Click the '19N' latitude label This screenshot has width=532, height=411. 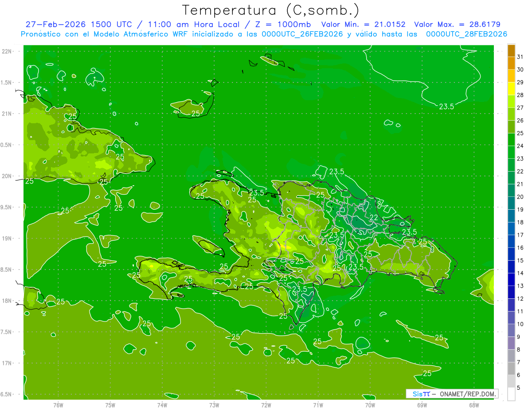tap(6, 239)
